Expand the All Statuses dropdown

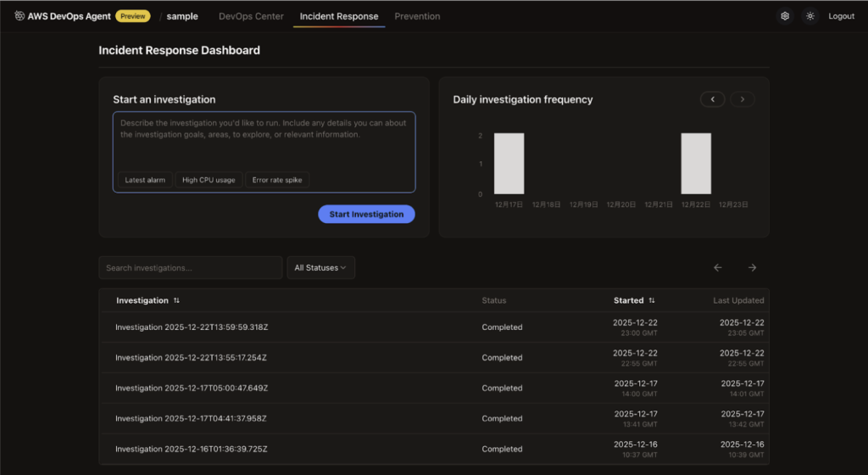click(x=320, y=268)
